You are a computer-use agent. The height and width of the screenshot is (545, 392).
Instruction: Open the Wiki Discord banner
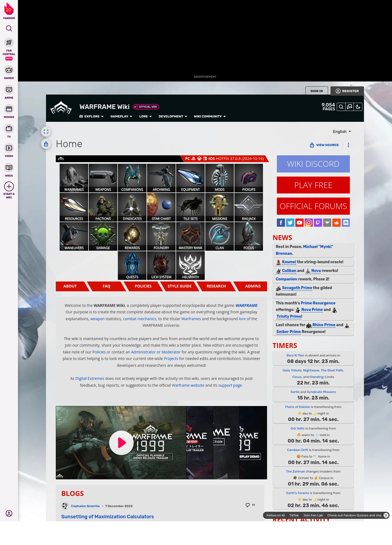pyautogui.click(x=313, y=164)
